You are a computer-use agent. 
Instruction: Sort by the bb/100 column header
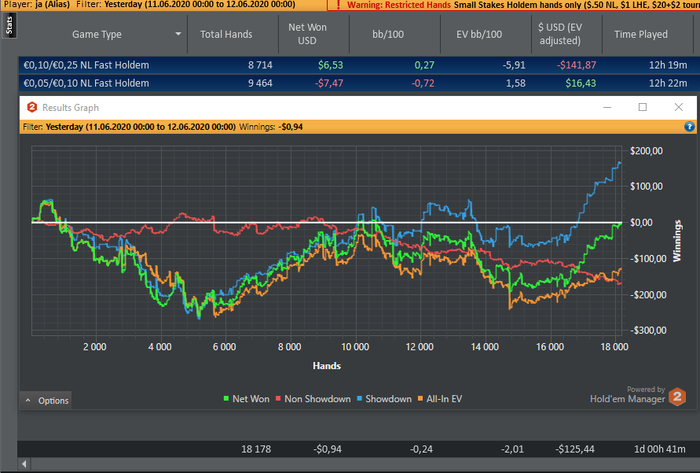[388, 34]
